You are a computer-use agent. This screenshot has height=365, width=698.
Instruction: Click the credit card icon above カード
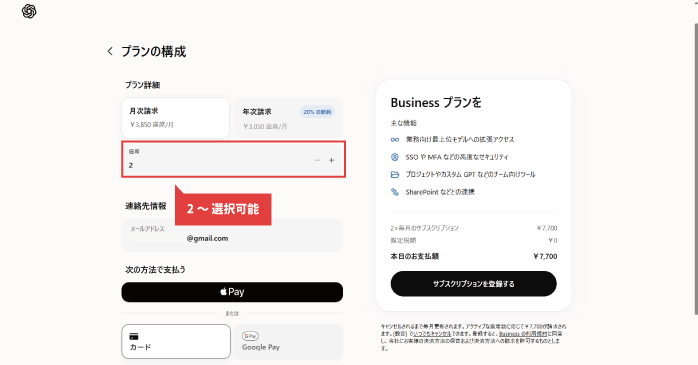(134, 336)
